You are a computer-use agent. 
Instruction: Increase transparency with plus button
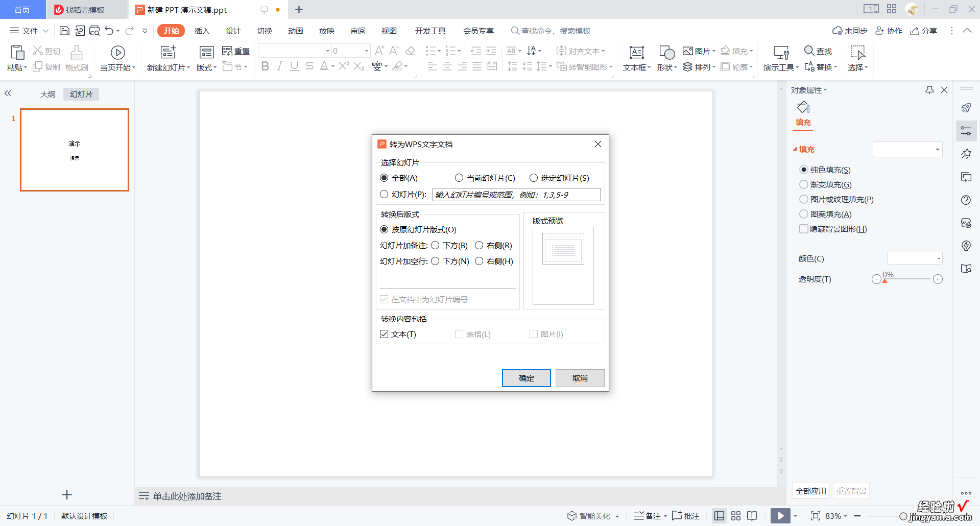click(938, 279)
